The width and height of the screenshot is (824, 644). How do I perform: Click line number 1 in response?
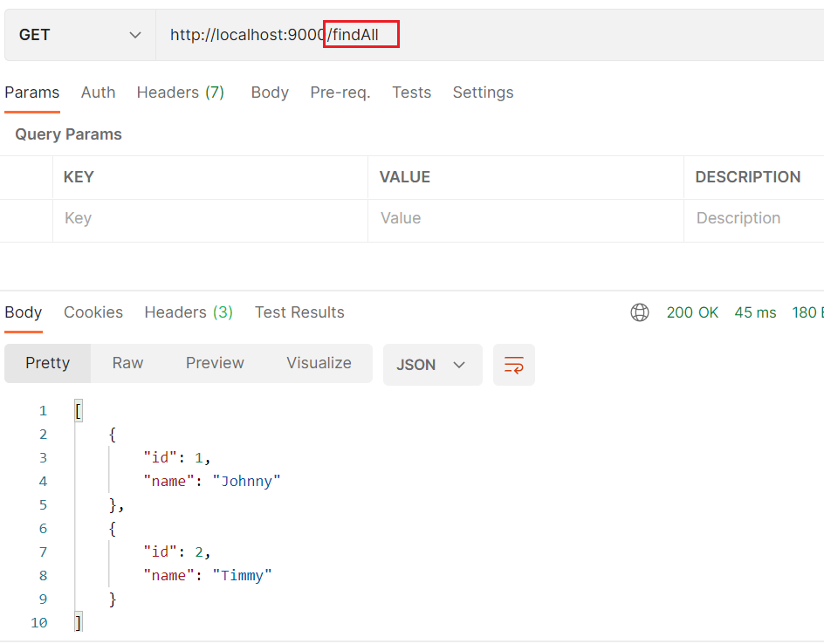point(43,411)
